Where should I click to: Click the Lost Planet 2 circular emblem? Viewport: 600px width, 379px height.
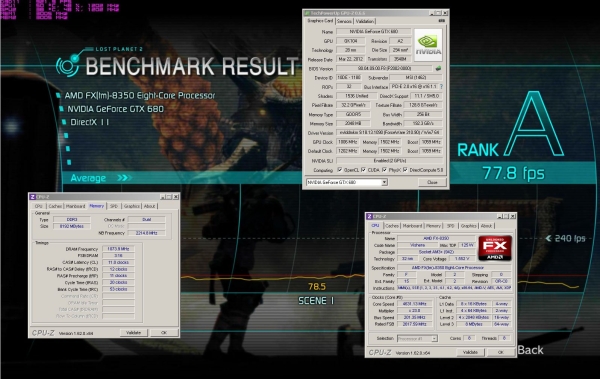68,65
